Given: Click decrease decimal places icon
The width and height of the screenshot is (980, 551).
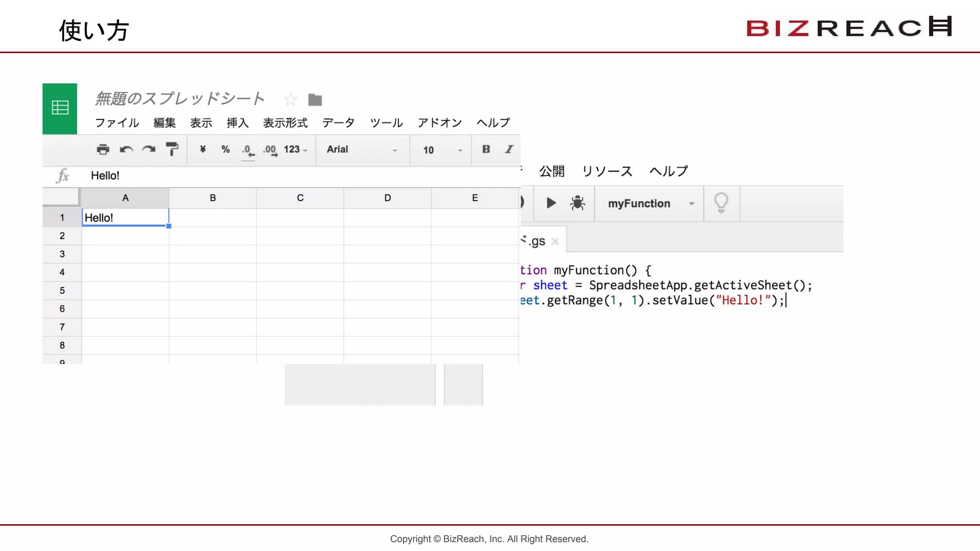Looking at the screenshot, I should [x=247, y=150].
